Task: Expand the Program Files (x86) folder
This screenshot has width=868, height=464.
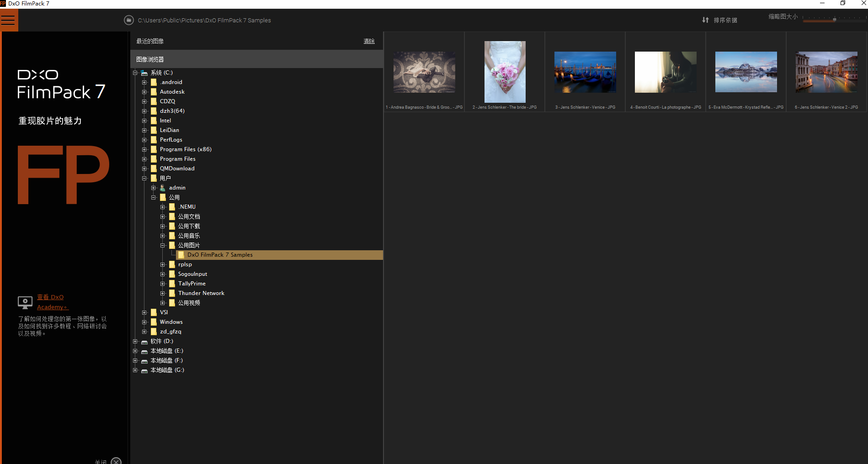Action: (144, 149)
